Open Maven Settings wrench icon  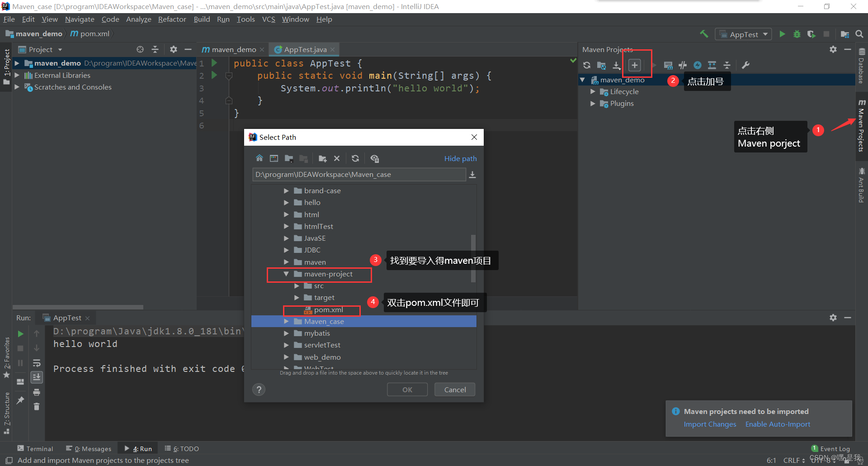point(746,65)
